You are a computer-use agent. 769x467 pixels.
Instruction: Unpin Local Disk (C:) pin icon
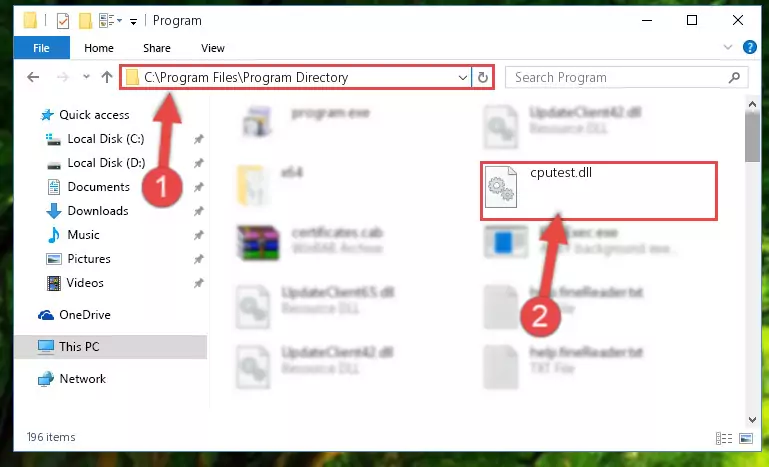click(x=198, y=139)
